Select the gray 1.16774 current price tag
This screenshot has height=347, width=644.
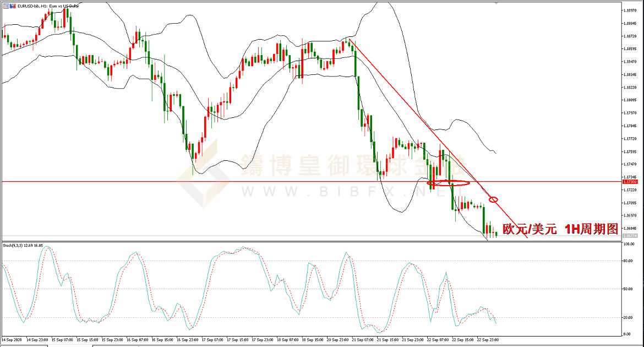pos(630,236)
